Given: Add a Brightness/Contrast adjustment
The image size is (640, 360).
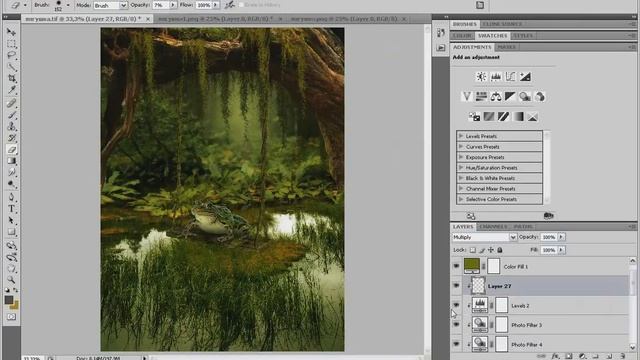Looking at the screenshot, I should click(481, 77).
